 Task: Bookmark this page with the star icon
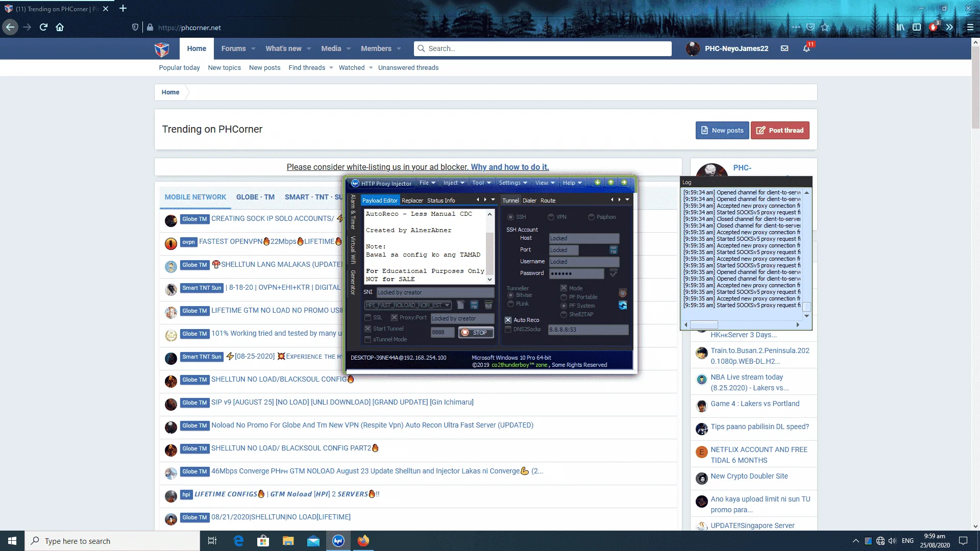(825, 28)
